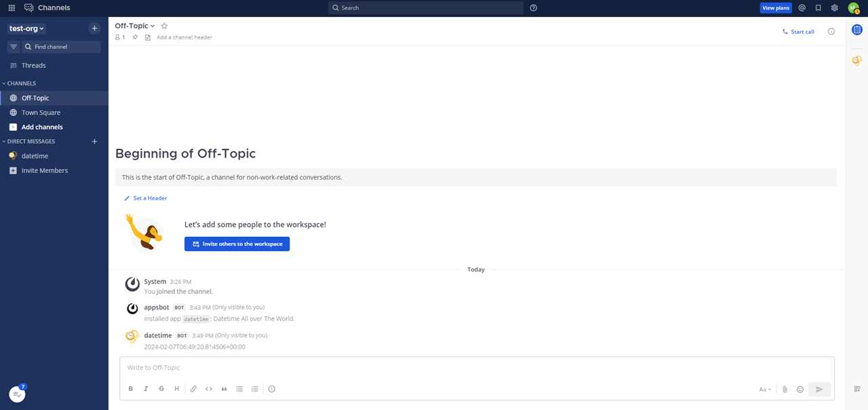Insert a code block via the formatting toolbar
Screen dimensions: 868x410
pos(209,388)
